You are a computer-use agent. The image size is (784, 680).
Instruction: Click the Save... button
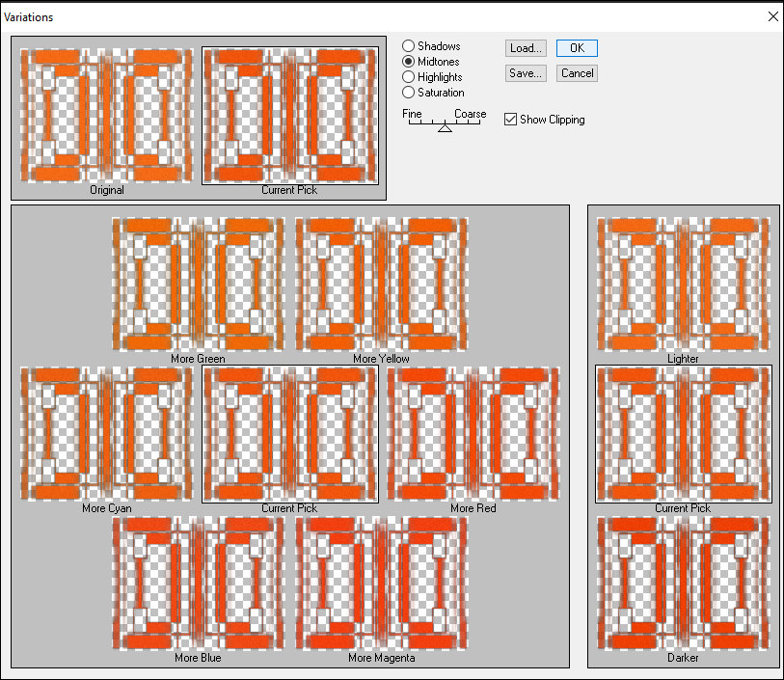point(526,73)
